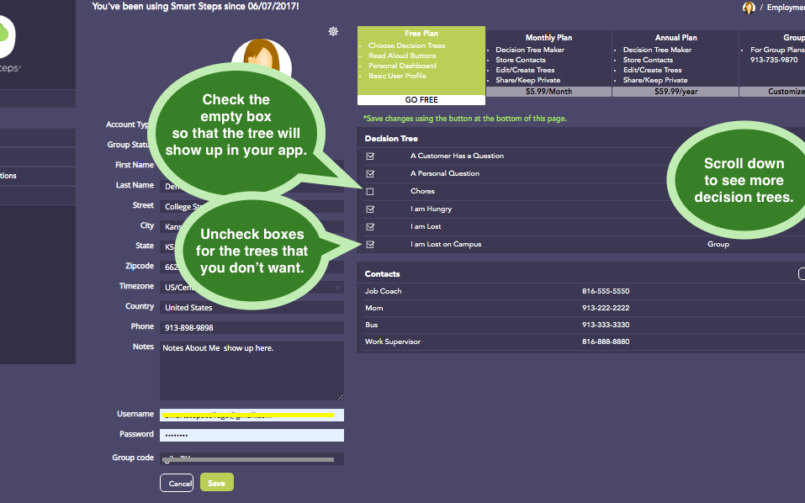
Task: Click the green Save button
Action: point(217,482)
